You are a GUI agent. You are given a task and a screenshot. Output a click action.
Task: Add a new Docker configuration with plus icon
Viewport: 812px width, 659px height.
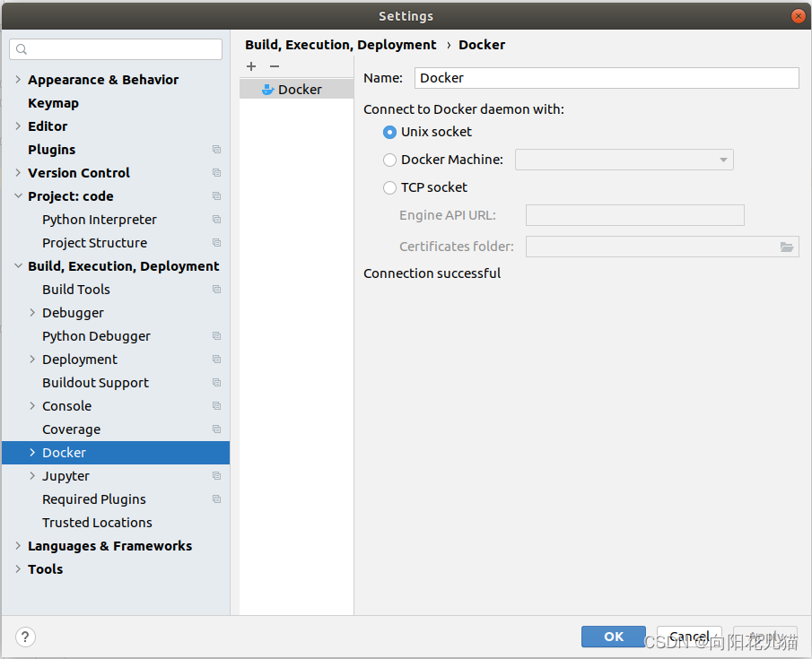(x=251, y=66)
